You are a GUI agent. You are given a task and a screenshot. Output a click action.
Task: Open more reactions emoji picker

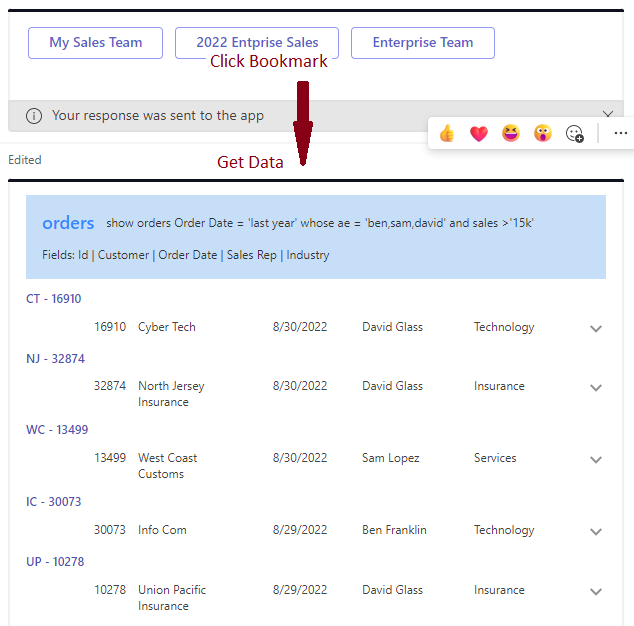[x=575, y=133]
